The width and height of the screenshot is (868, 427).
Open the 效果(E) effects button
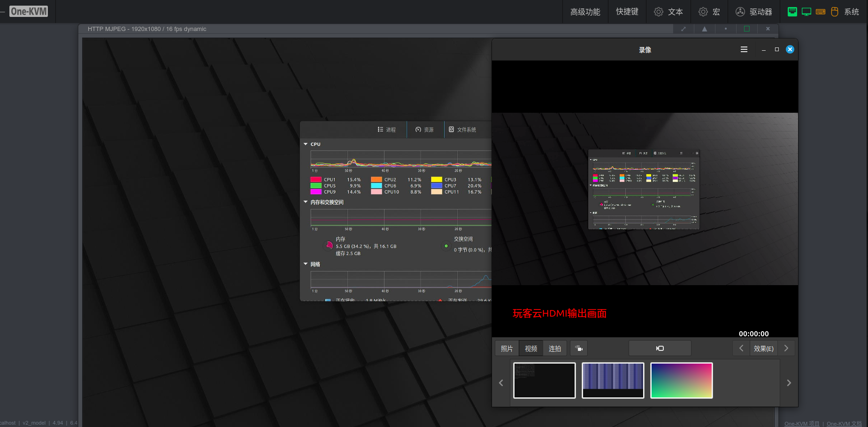(763, 349)
